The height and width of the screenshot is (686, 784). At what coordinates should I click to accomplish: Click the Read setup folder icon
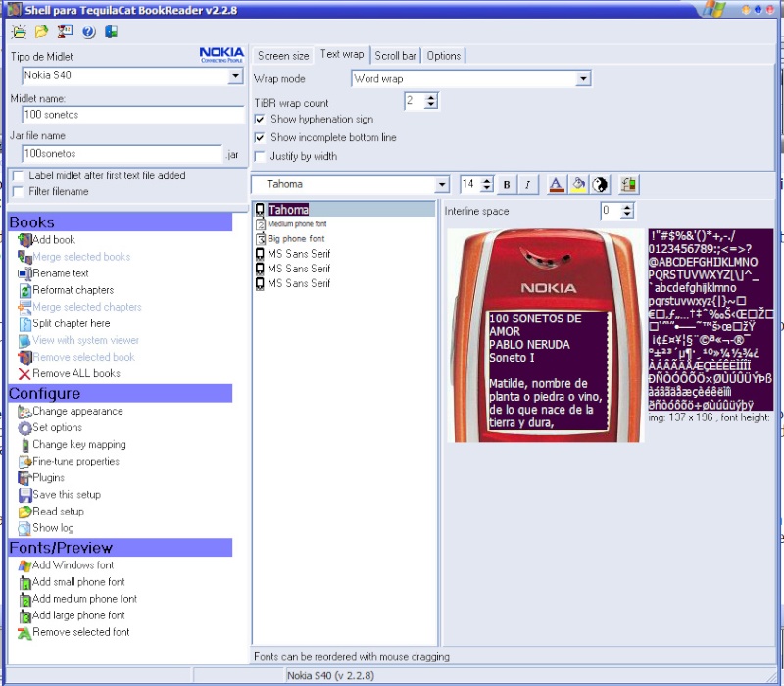(25, 512)
